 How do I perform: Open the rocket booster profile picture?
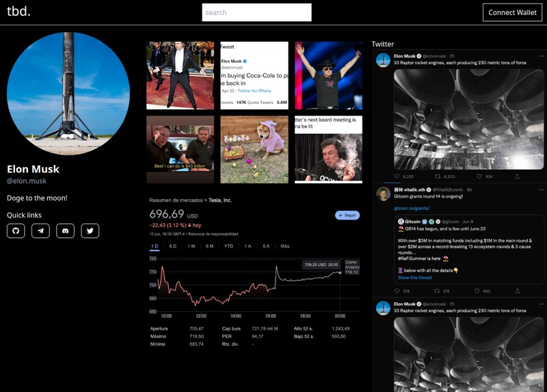68,94
